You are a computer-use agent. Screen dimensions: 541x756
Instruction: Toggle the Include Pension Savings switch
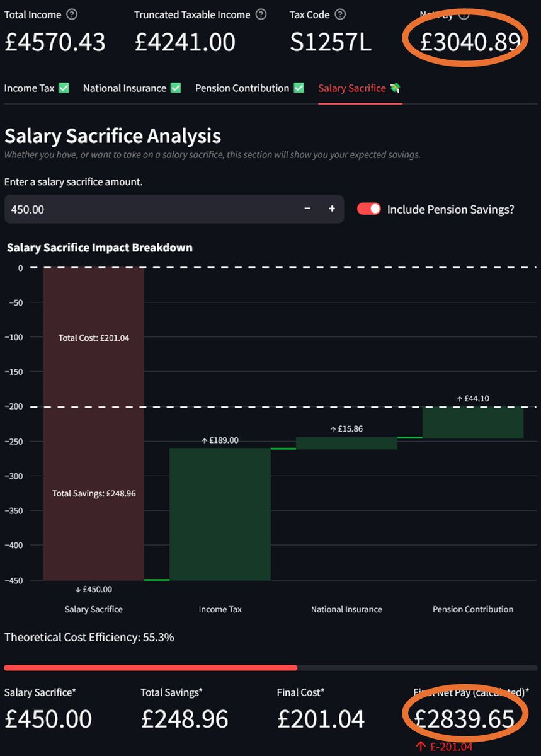(369, 209)
